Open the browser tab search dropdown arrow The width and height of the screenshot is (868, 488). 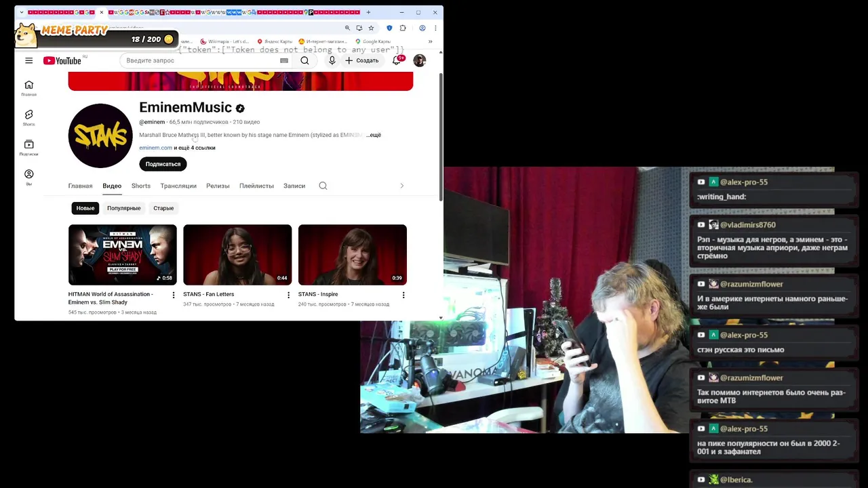click(x=22, y=12)
